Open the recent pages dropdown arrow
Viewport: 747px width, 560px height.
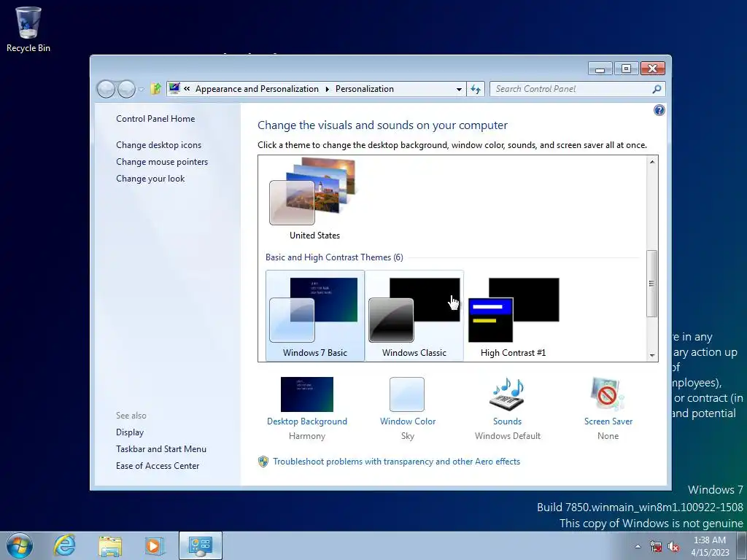141,89
